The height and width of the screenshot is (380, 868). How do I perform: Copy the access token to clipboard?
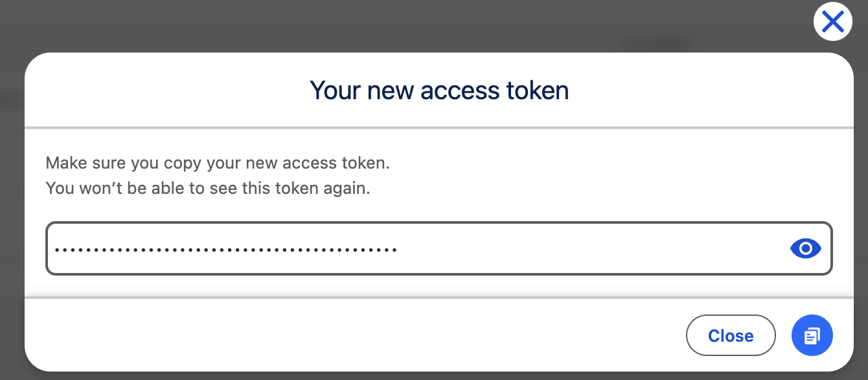812,335
